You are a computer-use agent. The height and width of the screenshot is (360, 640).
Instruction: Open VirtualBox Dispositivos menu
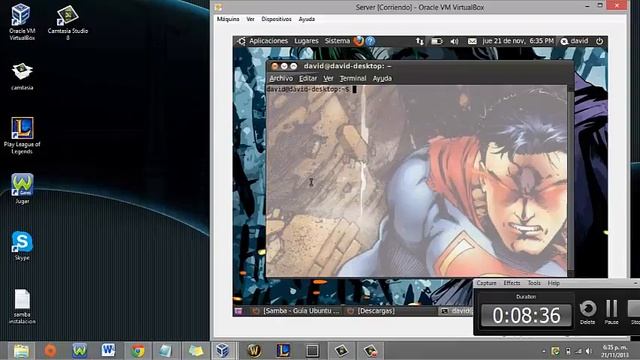[276, 19]
